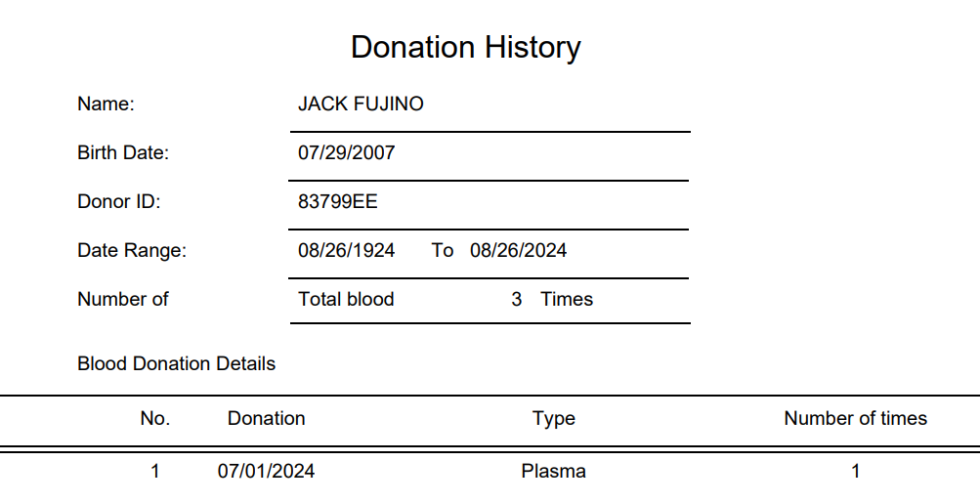
Task: Select the donor name JACK FUJINO
Action: pos(361,104)
